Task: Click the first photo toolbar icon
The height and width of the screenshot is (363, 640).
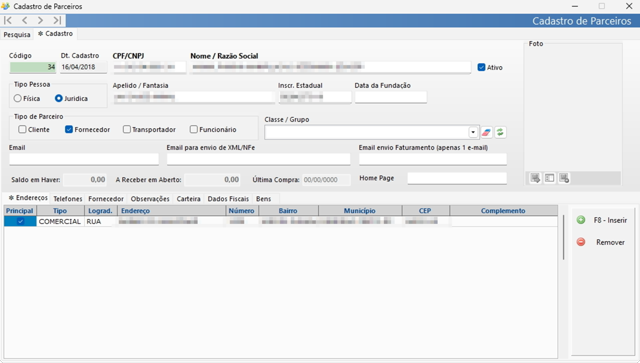Action: coord(535,178)
